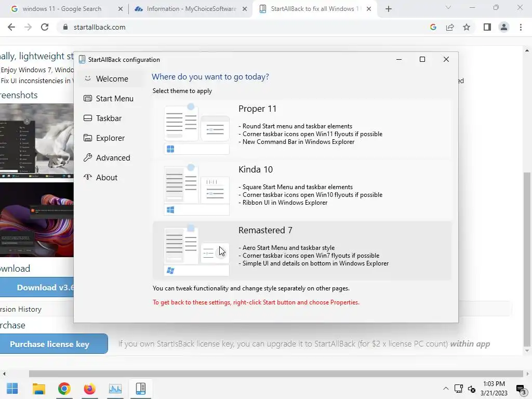Click the network tray icon
The height and width of the screenshot is (399, 532).
point(459,389)
